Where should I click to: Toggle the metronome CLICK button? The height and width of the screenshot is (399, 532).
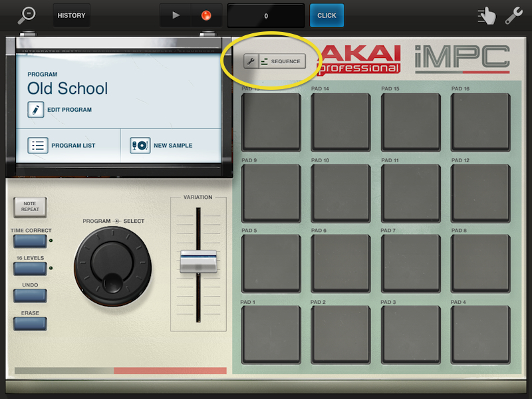point(327,15)
